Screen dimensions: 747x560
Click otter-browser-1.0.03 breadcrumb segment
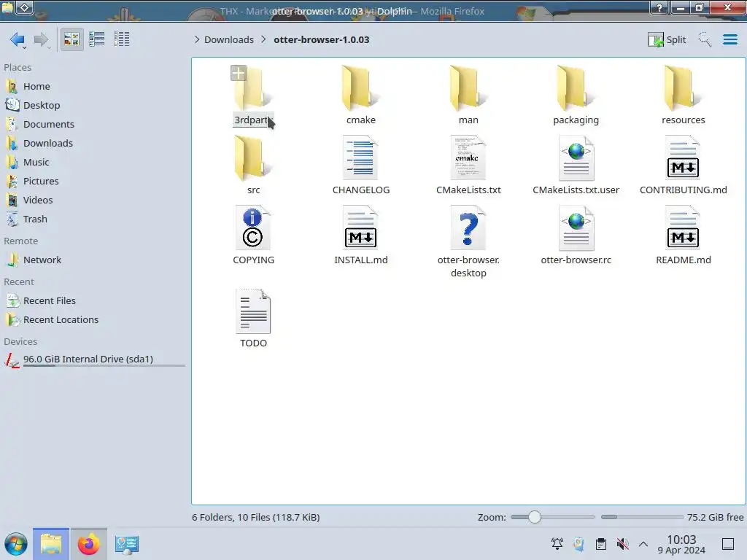(322, 39)
